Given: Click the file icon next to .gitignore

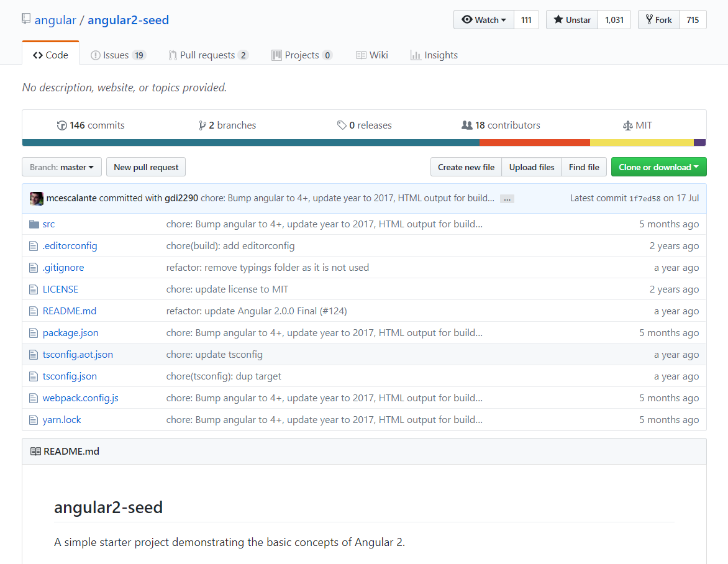Looking at the screenshot, I should coord(34,268).
